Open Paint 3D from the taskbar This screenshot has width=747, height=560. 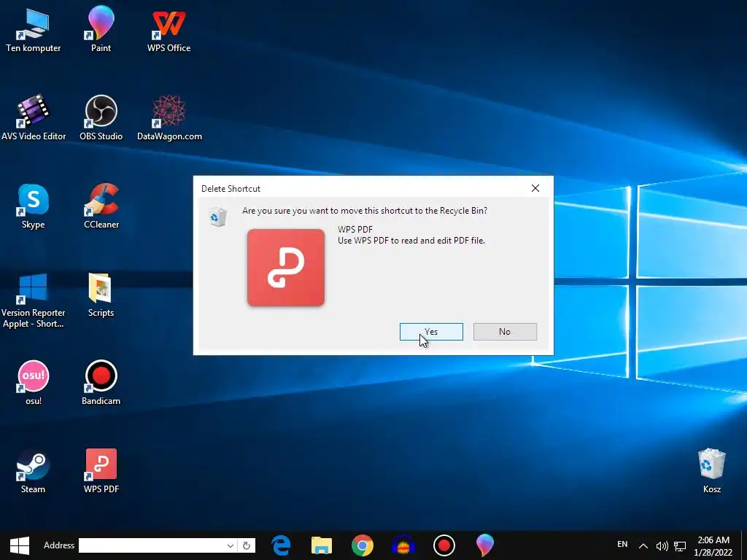click(x=485, y=545)
